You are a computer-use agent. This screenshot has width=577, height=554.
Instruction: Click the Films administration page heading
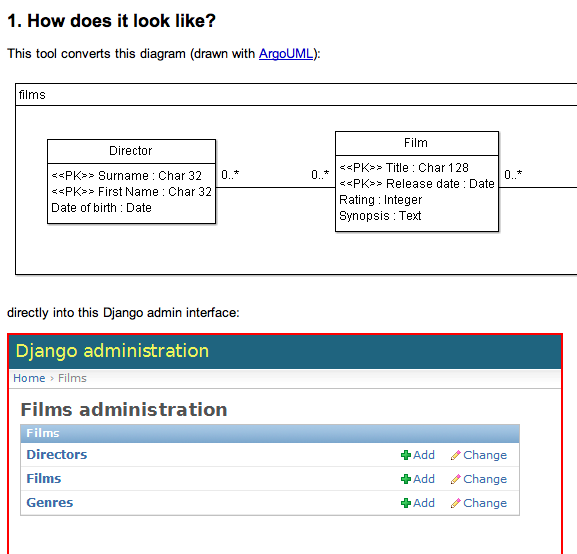(124, 409)
